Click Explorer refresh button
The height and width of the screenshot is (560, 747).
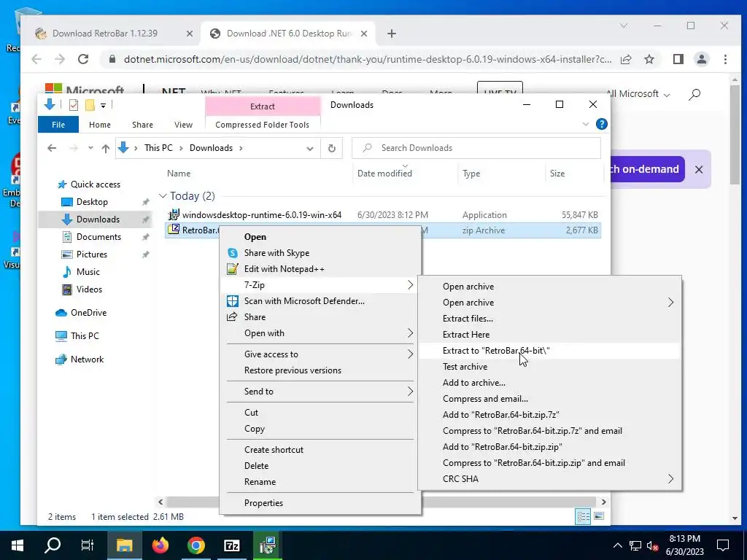332,148
